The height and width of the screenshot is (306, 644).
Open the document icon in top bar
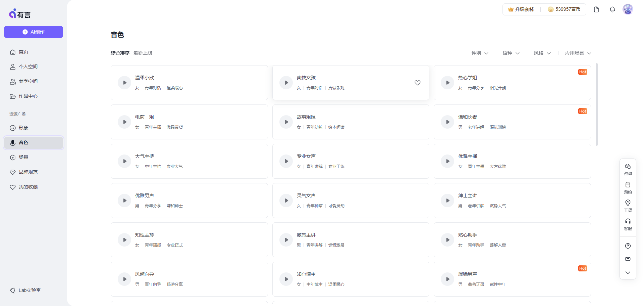[596, 9]
